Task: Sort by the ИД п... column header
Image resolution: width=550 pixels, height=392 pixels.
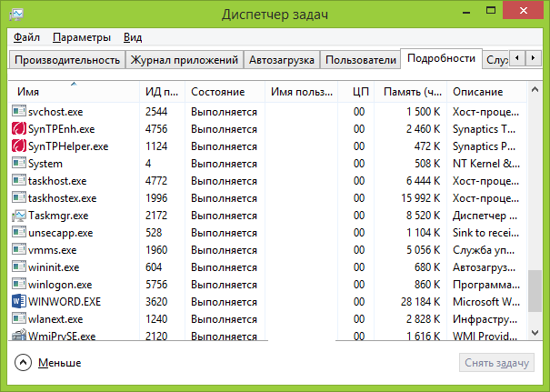Action: point(162,92)
